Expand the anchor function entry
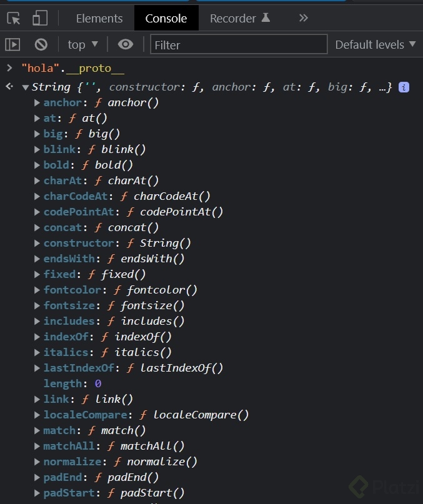Image resolution: width=423 pixels, height=504 pixels. tap(37, 102)
